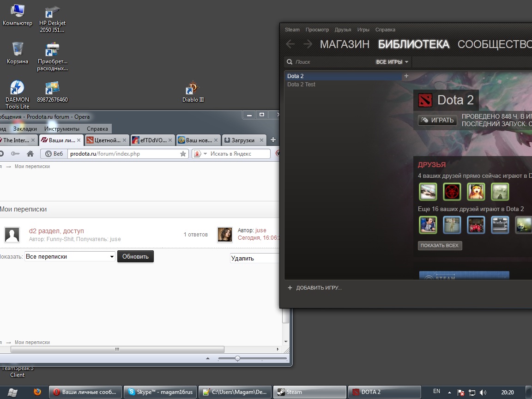
Task: Open the HP Deskjet 2050 desktop shortcut
Action: (52, 19)
